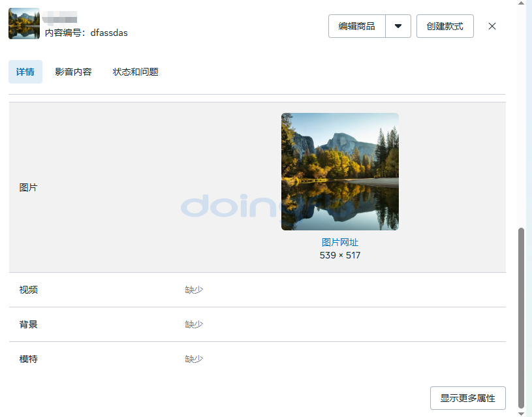The image size is (532, 417).
Task: Close the product detail panel with X
Action: pos(492,26)
